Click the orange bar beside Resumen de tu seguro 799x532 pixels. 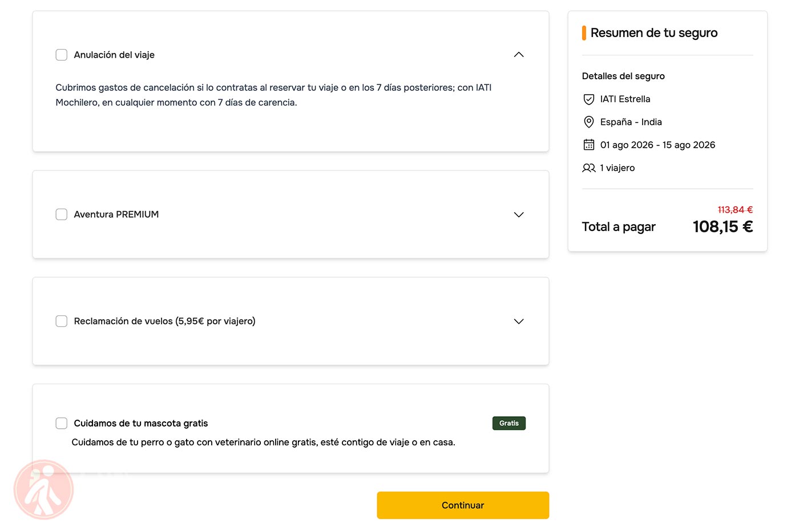click(x=584, y=33)
